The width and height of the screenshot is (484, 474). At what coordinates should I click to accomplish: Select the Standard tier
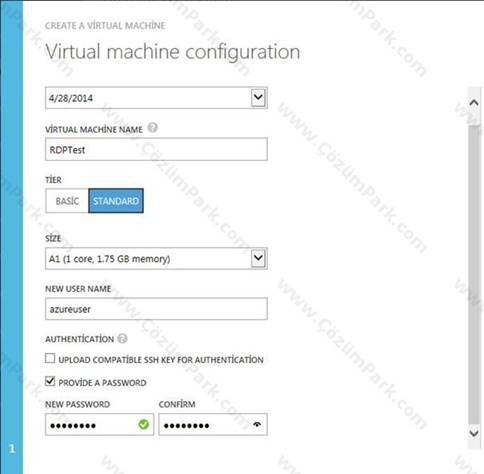click(x=116, y=201)
